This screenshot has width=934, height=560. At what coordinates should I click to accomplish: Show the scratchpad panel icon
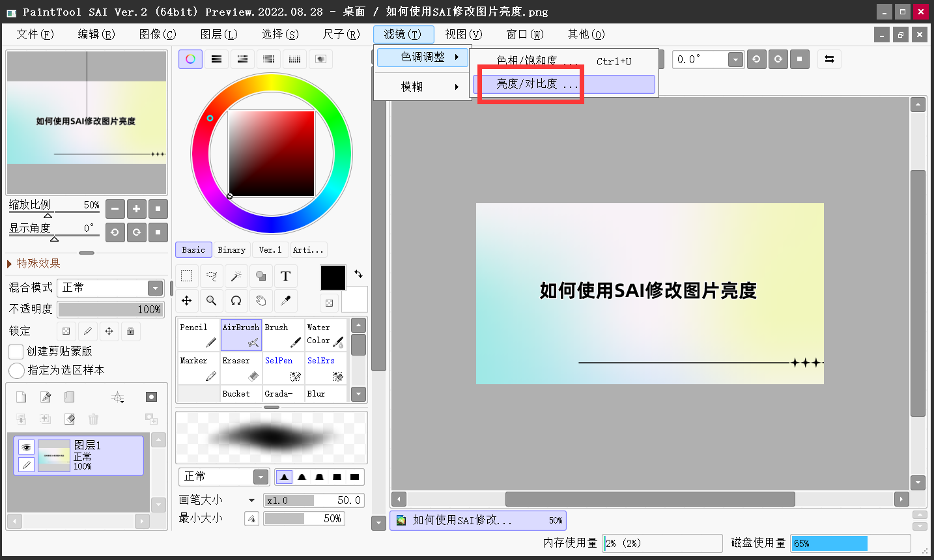(320, 59)
